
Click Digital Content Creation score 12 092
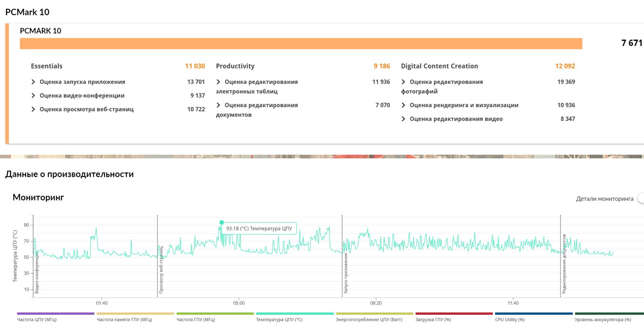[565, 66]
